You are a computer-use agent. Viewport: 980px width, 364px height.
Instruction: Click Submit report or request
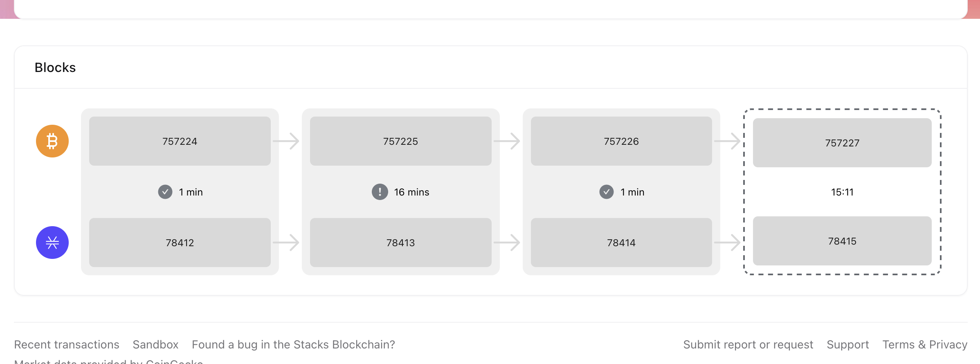[x=748, y=344]
